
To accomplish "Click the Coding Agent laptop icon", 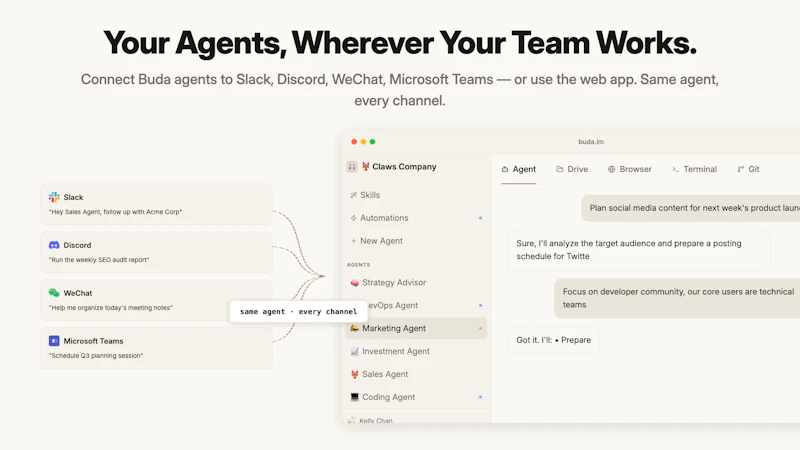I will click(355, 397).
